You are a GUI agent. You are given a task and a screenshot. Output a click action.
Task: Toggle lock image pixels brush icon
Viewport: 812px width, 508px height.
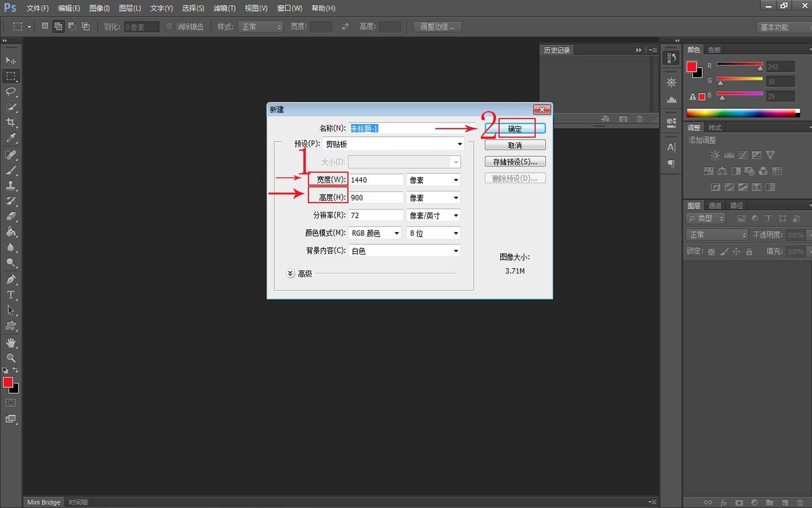pos(724,252)
